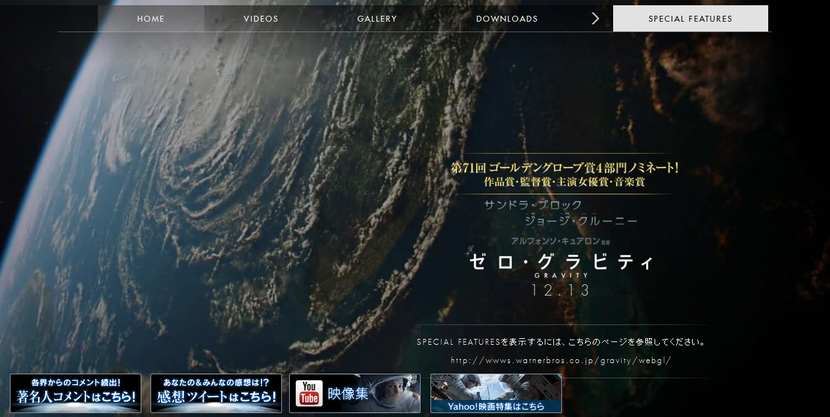Click the 著名人コメントはこちら banner
The image size is (830, 417).
[76, 393]
